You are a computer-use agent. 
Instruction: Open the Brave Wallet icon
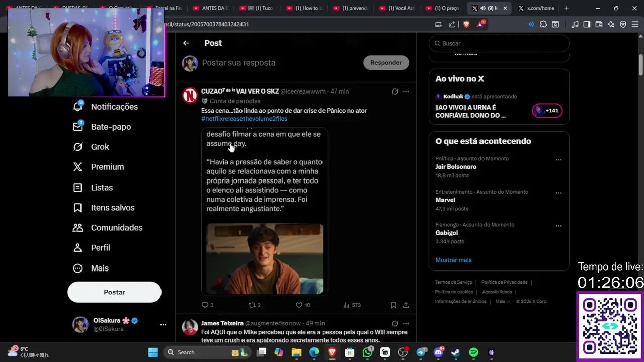click(599, 24)
